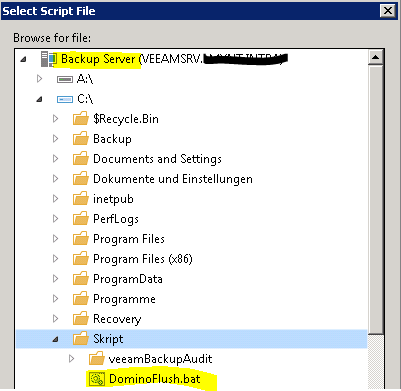Click the Backup Server computer icon
Screen dimensions: 401x391
click(x=49, y=59)
